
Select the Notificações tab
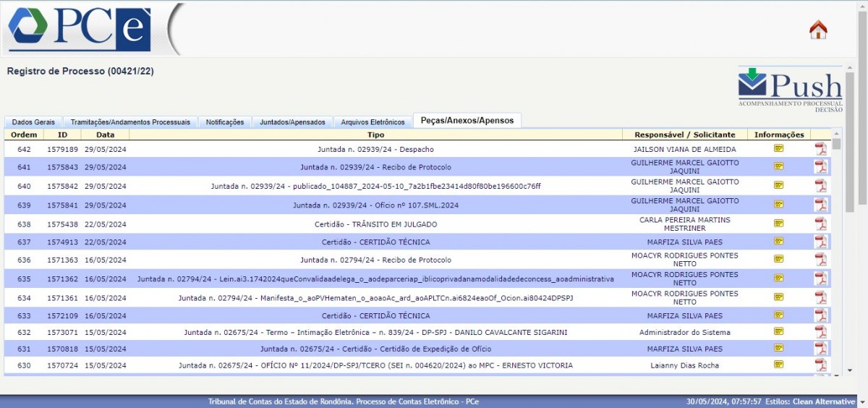225,122
